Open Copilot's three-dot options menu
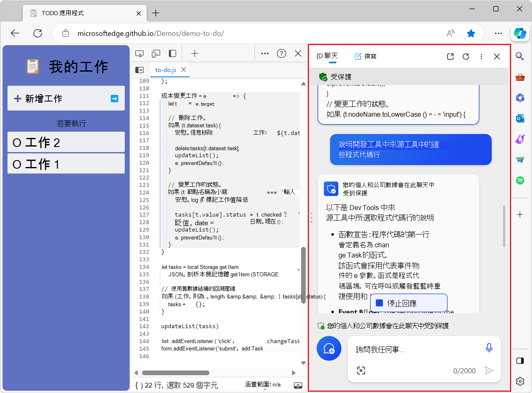 point(481,56)
